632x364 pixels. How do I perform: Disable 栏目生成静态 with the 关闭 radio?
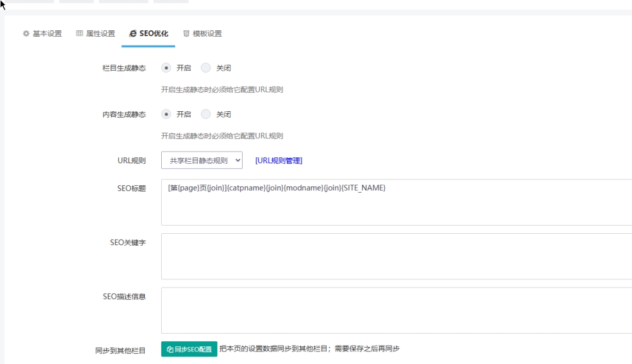click(206, 68)
